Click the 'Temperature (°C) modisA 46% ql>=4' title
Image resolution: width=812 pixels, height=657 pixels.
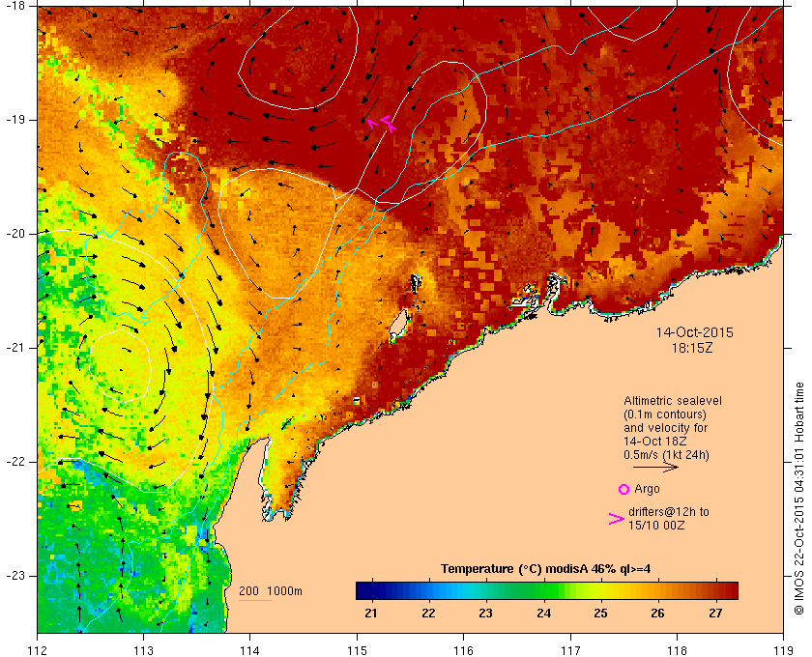pos(546,569)
